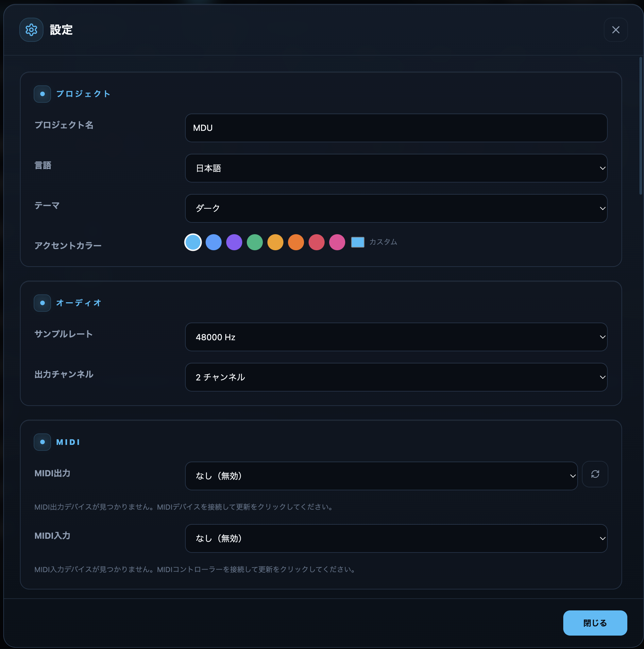Viewport: 644px width, 649px height.
Task: Click the アクセントカラー label
Action: tap(68, 246)
